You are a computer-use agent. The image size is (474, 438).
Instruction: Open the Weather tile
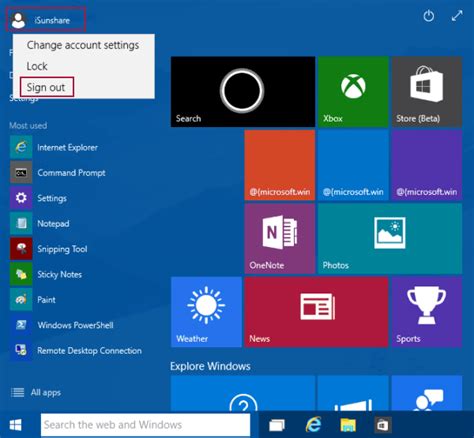click(x=206, y=312)
